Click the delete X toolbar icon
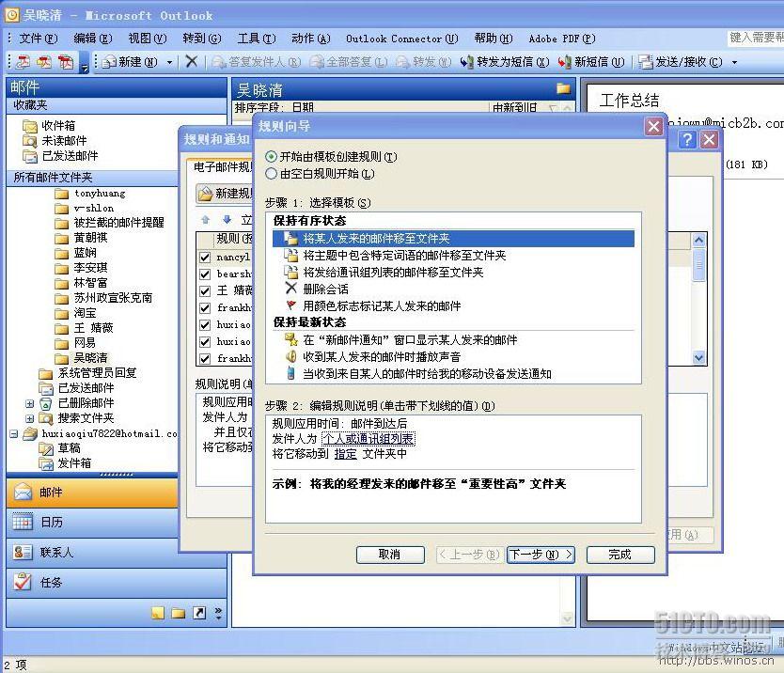 pyautogui.click(x=191, y=61)
